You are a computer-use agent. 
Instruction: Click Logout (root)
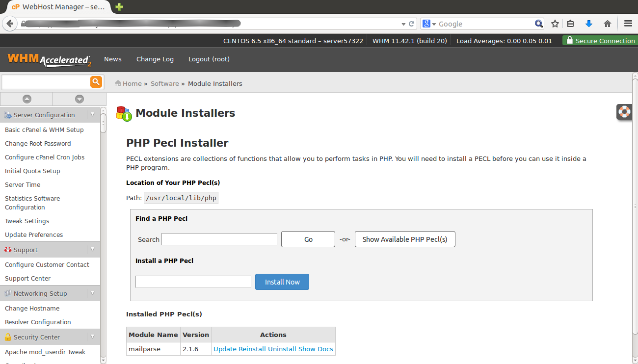tap(209, 59)
